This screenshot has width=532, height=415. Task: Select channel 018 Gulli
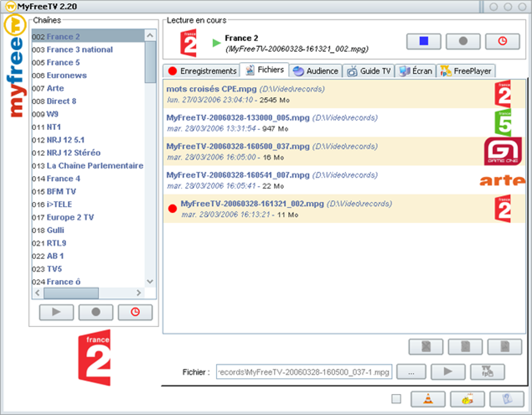(x=88, y=230)
